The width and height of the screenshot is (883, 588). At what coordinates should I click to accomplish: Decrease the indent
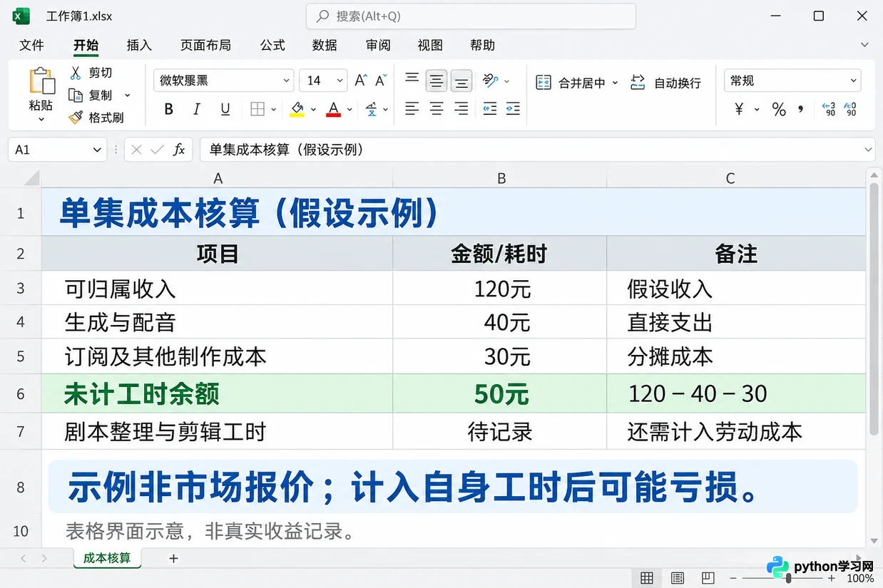coord(489,109)
